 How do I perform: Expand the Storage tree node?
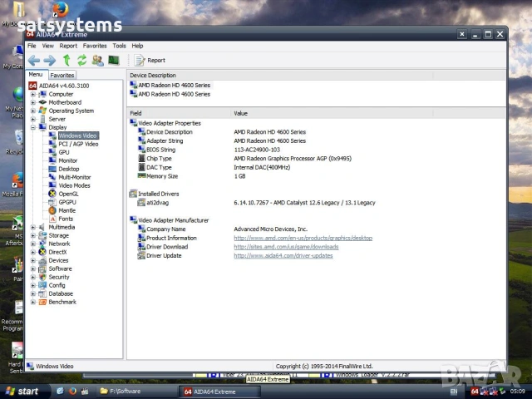tap(33, 235)
